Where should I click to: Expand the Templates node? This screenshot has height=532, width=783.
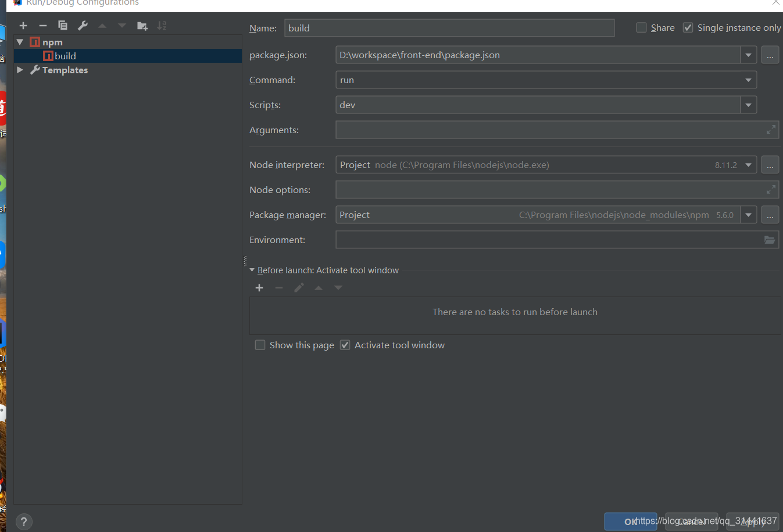[x=20, y=70]
